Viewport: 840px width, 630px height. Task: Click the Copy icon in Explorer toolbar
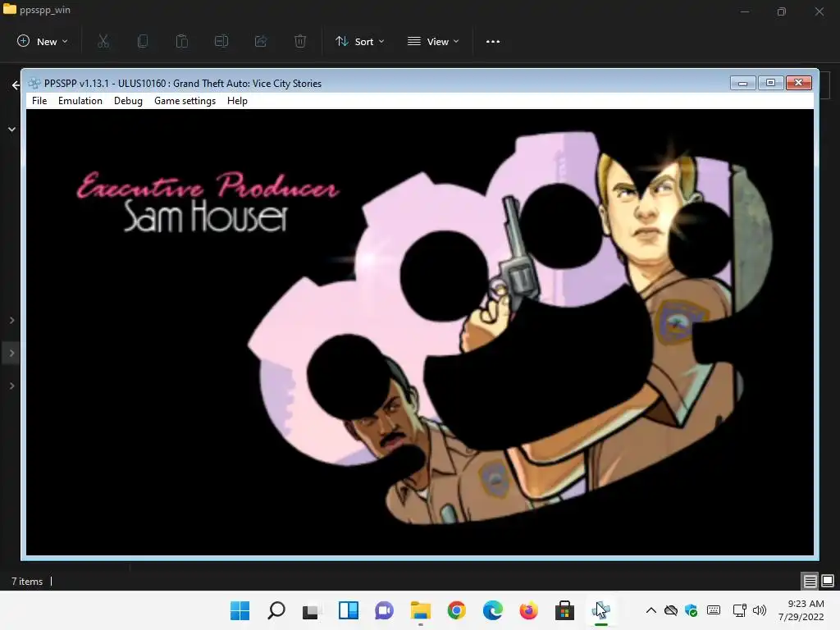[x=143, y=41]
